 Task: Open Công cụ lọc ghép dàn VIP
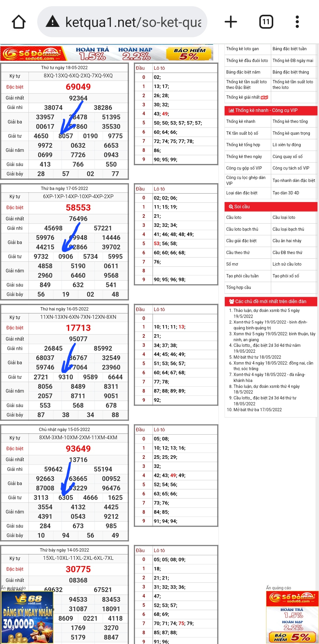click(246, 180)
